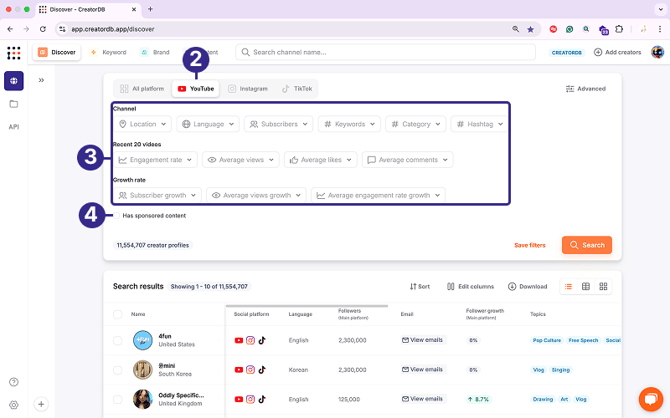670x418 pixels.
Task: Click View emails in 4fun row
Action: coord(423,340)
